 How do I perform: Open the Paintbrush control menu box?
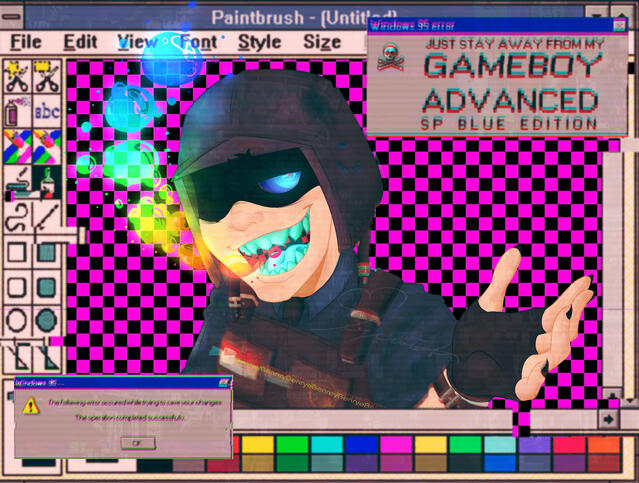click(x=12, y=17)
